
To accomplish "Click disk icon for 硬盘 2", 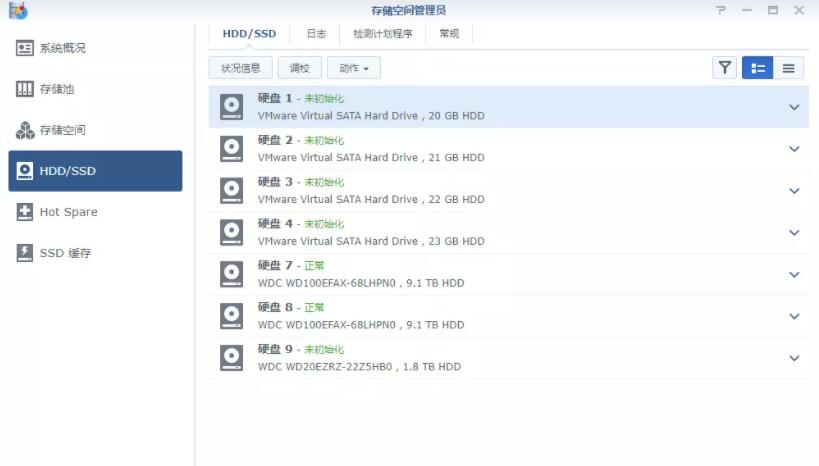I will (231, 148).
